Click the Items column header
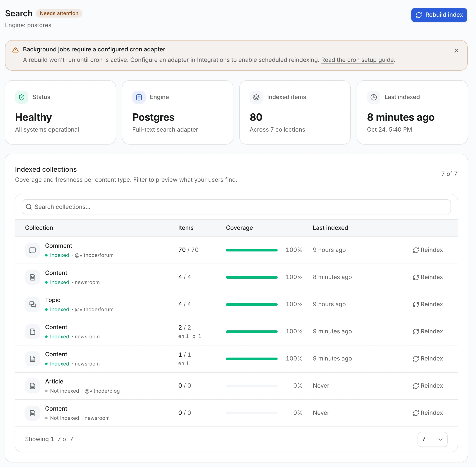476x467 pixels. pos(186,228)
